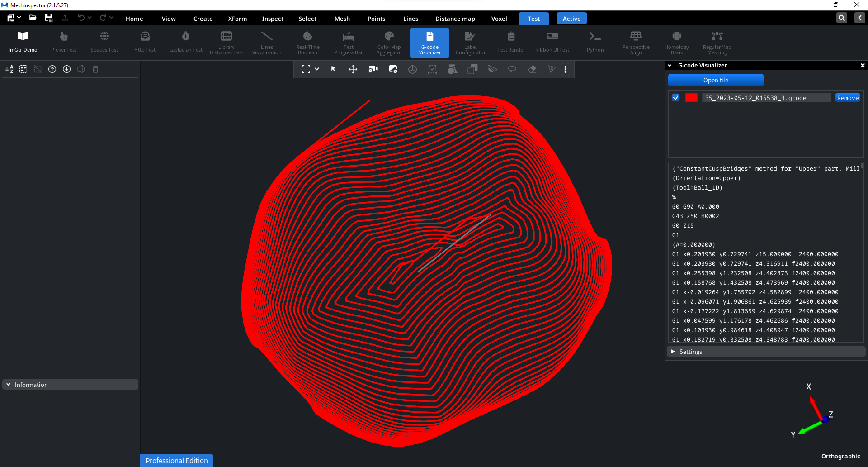Open the Regular Map Meshing tool
This screenshot has width=868, height=467.
[x=717, y=43]
